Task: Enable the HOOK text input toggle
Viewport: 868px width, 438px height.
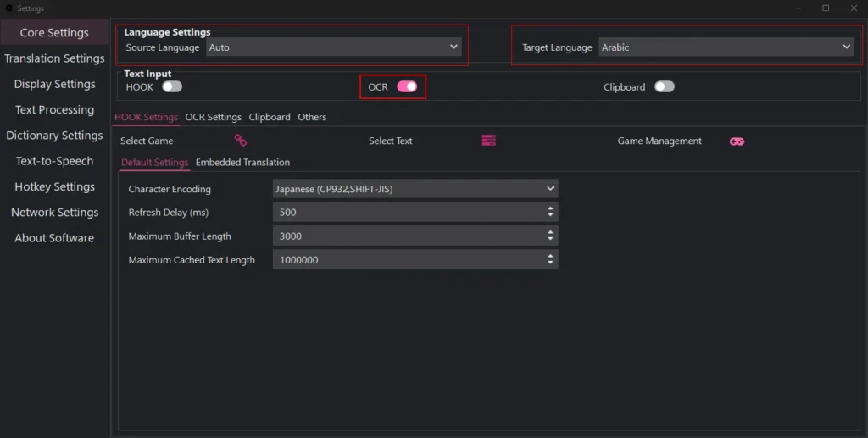Action: point(171,86)
